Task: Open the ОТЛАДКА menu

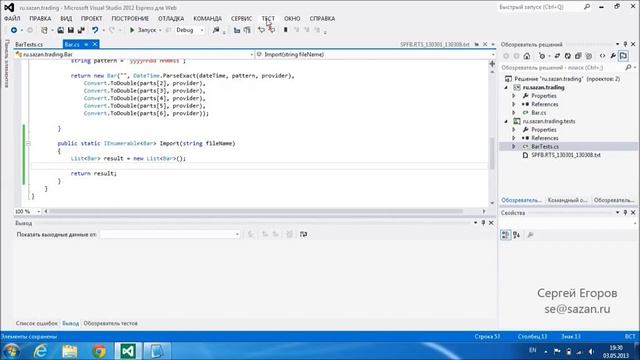Action: click(171, 19)
